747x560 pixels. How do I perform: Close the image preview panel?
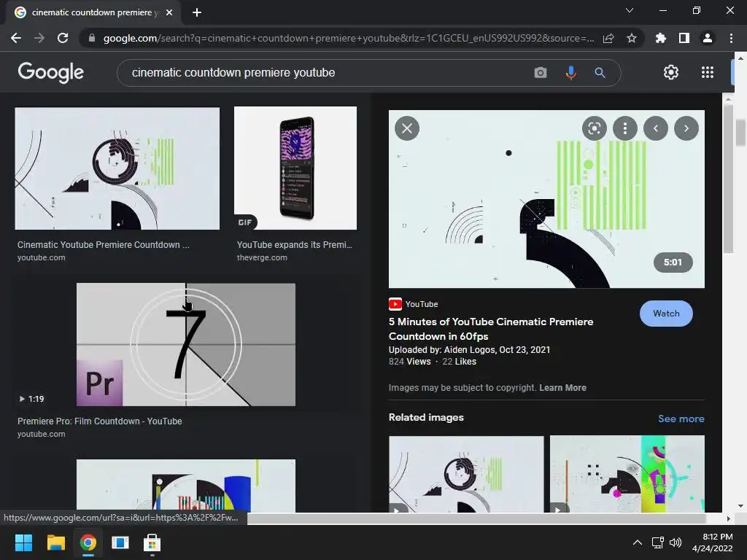pyautogui.click(x=407, y=128)
